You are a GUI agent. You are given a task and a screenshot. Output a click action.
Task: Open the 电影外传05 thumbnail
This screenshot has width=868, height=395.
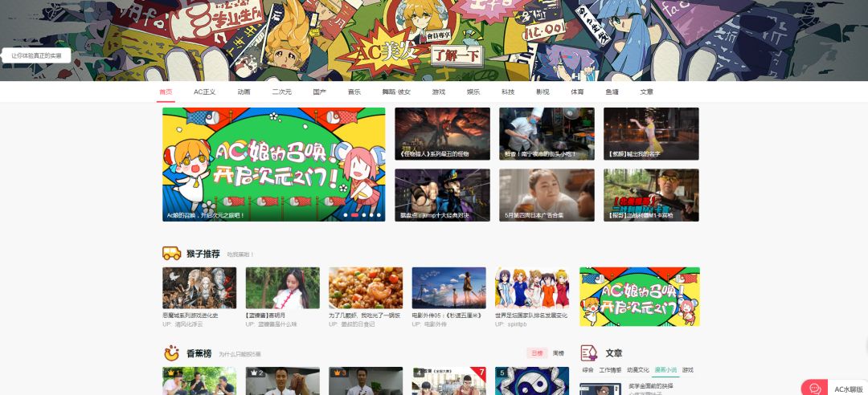449,287
